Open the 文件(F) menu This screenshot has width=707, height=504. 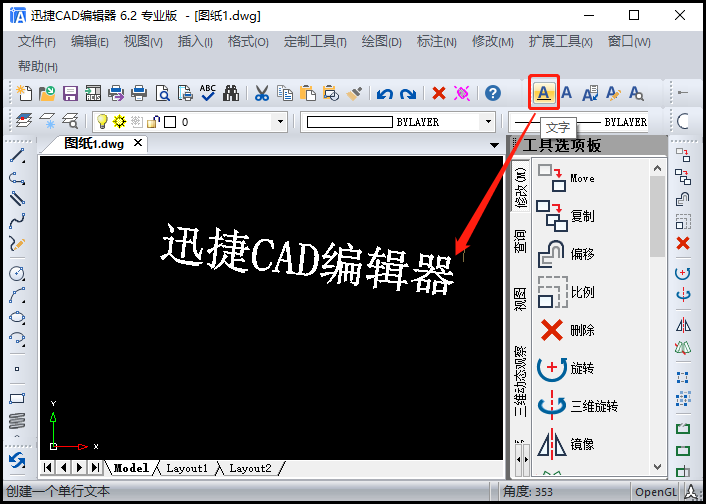(x=37, y=41)
